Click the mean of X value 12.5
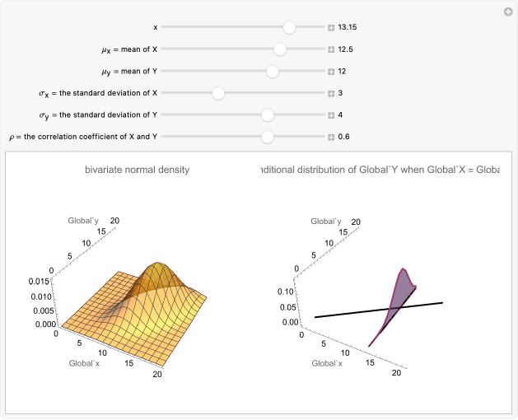Image resolution: width=518 pixels, height=420 pixels. 345,49
